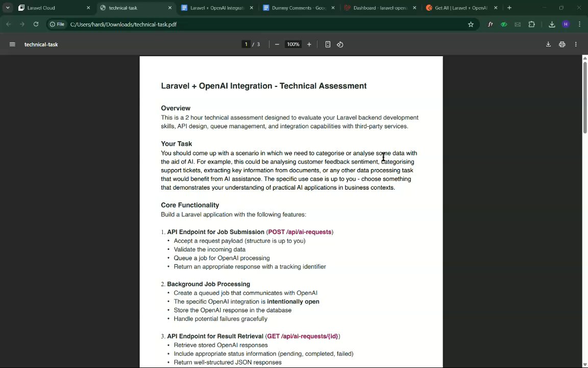Open Chrome three-dot menu
Image resolution: width=588 pixels, height=368 pixels.
point(580,25)
